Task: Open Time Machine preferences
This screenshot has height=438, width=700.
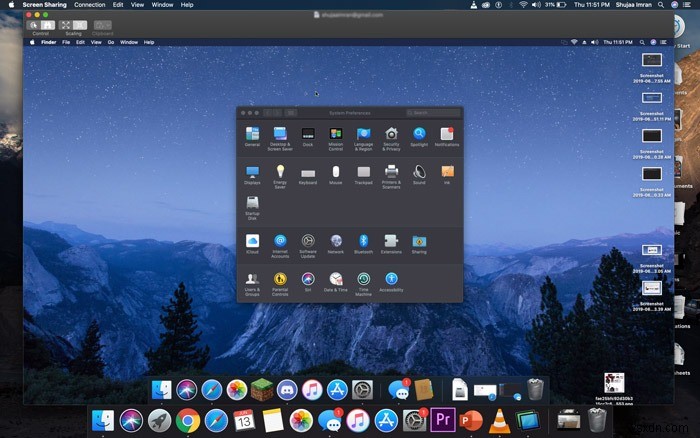Action: point(363,284)
